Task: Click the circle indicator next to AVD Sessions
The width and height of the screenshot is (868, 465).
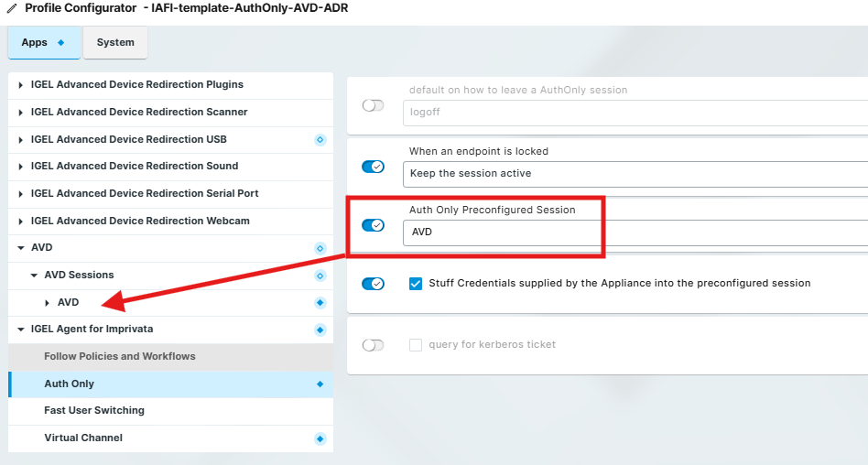Action: (x=320, y=276)
